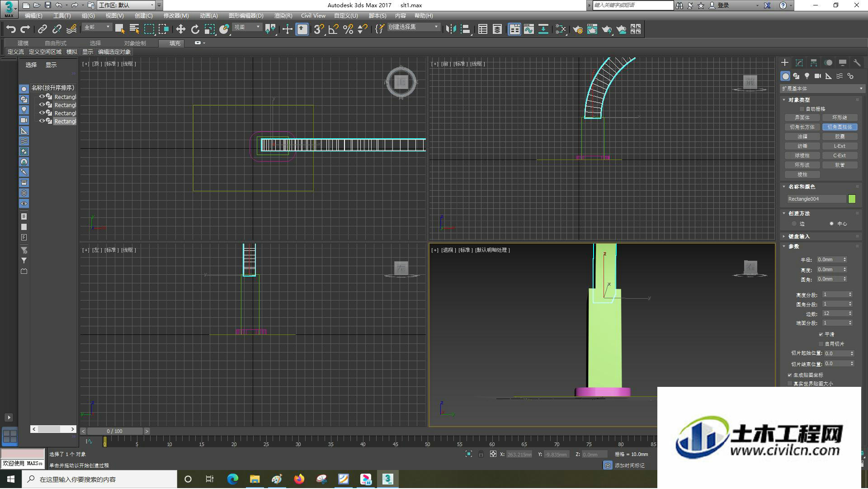Activate the Select and Move tool
The image size is (868, 489).
(x=180, y=29)
